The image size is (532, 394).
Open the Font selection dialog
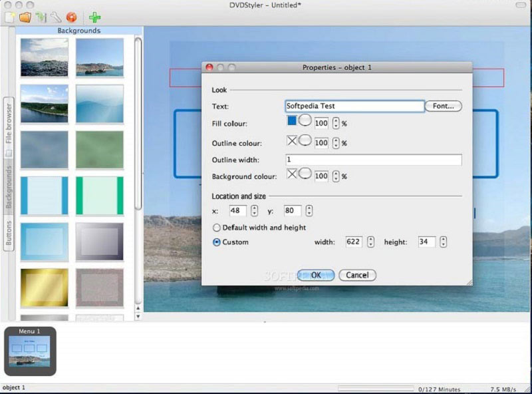(442, 105)
